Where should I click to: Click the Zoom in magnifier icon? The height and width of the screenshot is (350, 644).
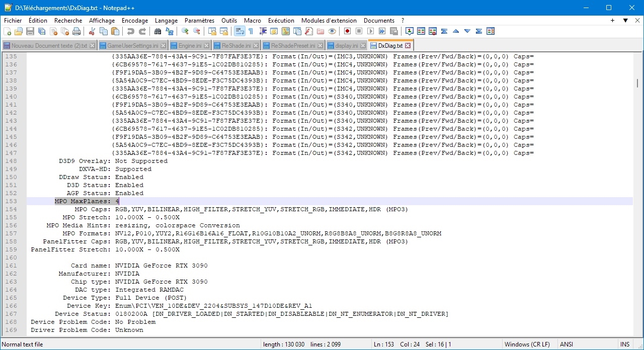(x=185, y=31)
